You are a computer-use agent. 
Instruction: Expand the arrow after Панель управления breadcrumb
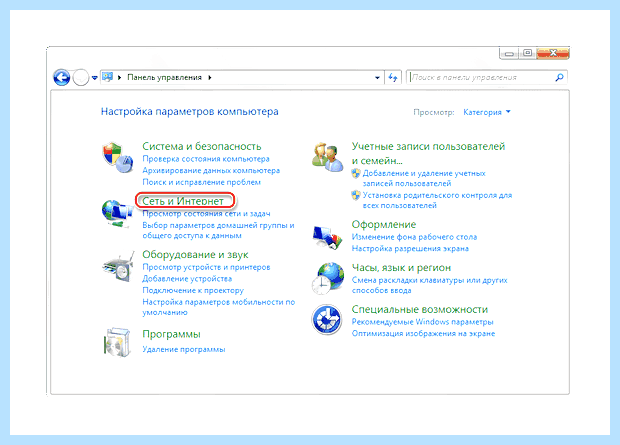[210, 78]
